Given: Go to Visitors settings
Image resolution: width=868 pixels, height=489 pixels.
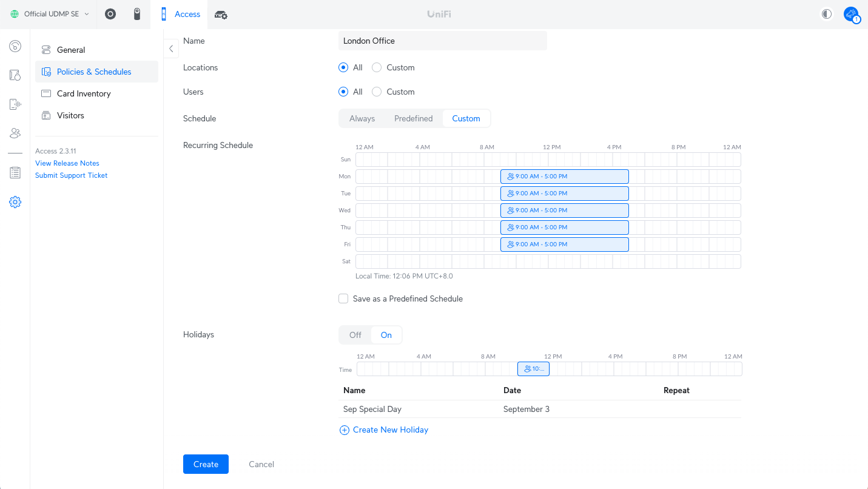Looking at the screenshot, I should [96, 115].
